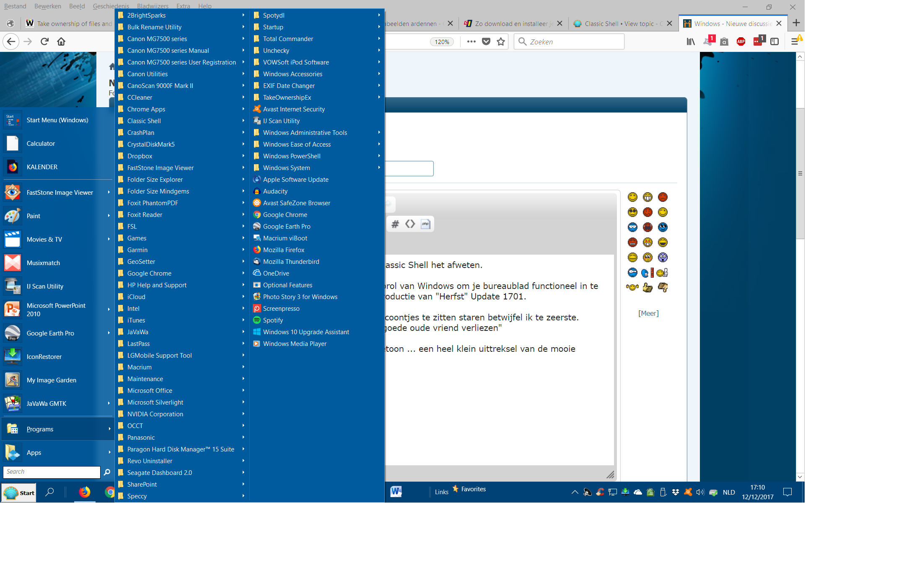
Task: Open Word from the Windows taskbar
Action: pyautogui.click(x=396, y=492)
